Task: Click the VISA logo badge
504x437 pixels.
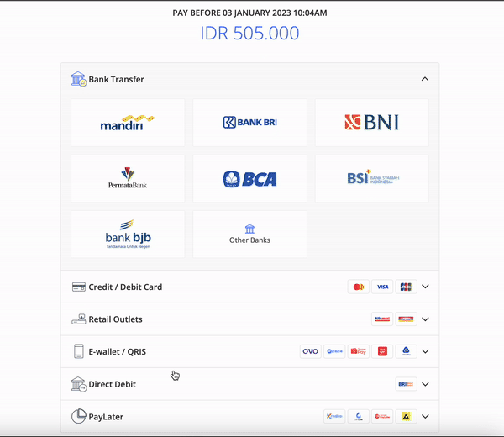Action: pos(382,287)
